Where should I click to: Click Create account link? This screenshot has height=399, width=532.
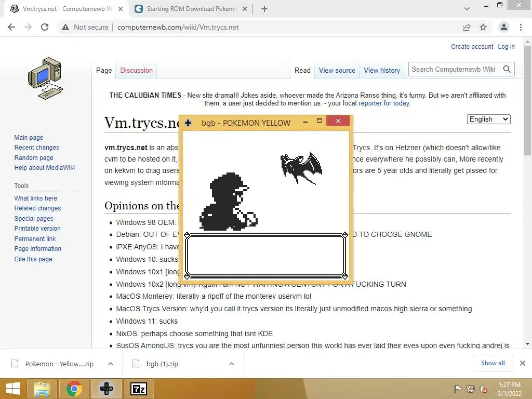coord(472,46)
